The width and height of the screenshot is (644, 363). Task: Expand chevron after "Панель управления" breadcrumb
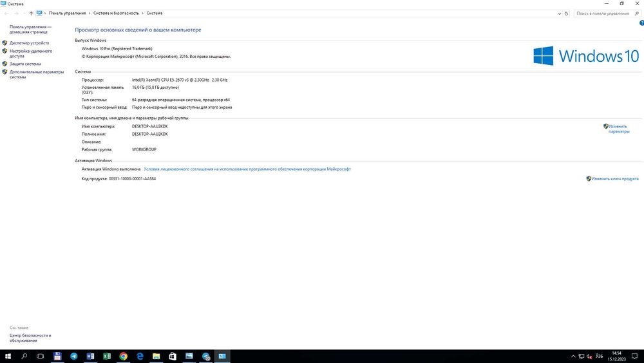[90, 13]
